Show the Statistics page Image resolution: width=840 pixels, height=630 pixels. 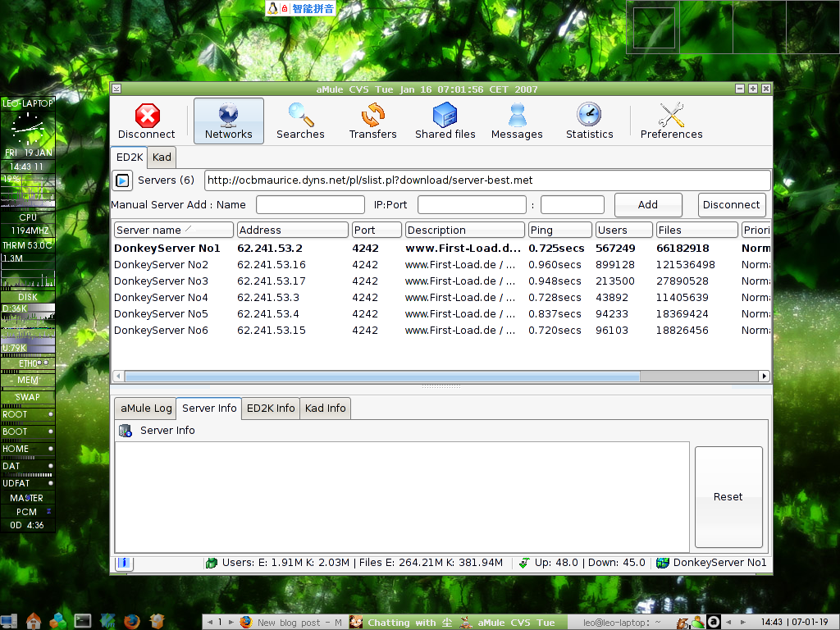(x=589, y=121)
